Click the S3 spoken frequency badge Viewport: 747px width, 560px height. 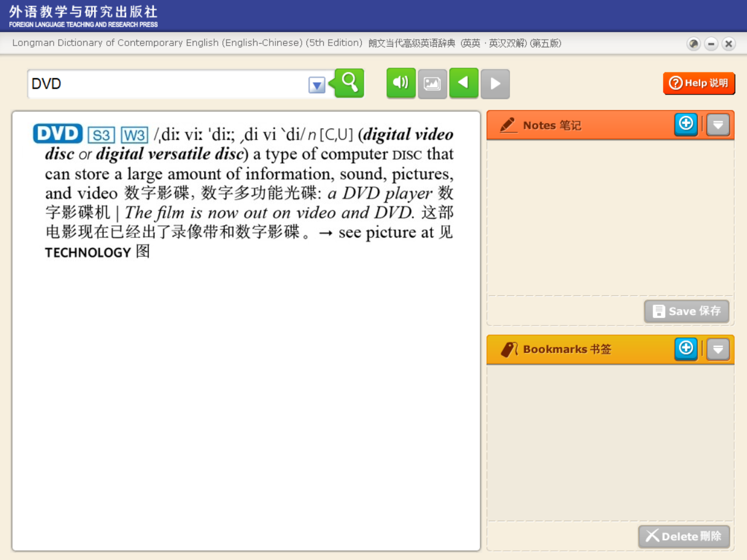101,135
